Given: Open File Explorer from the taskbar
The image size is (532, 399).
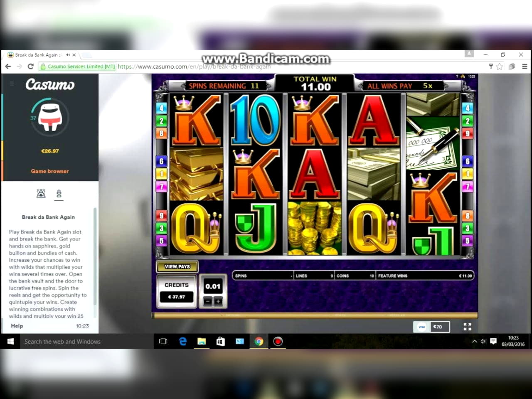Looking at the screenshot, I should 202,341.
